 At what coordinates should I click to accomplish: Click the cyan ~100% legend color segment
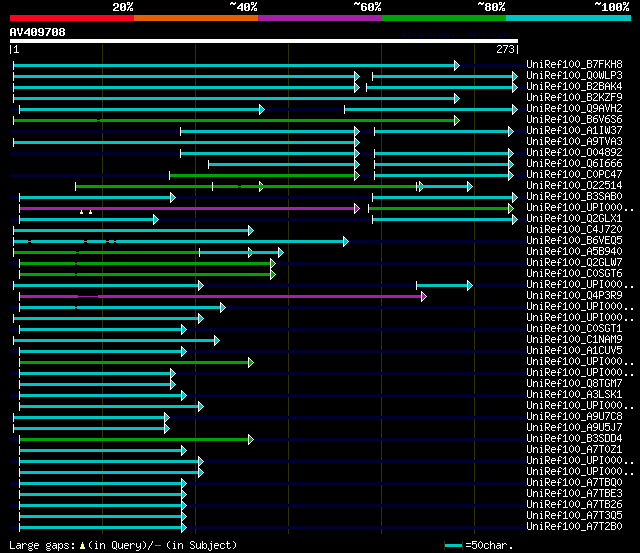569,18
